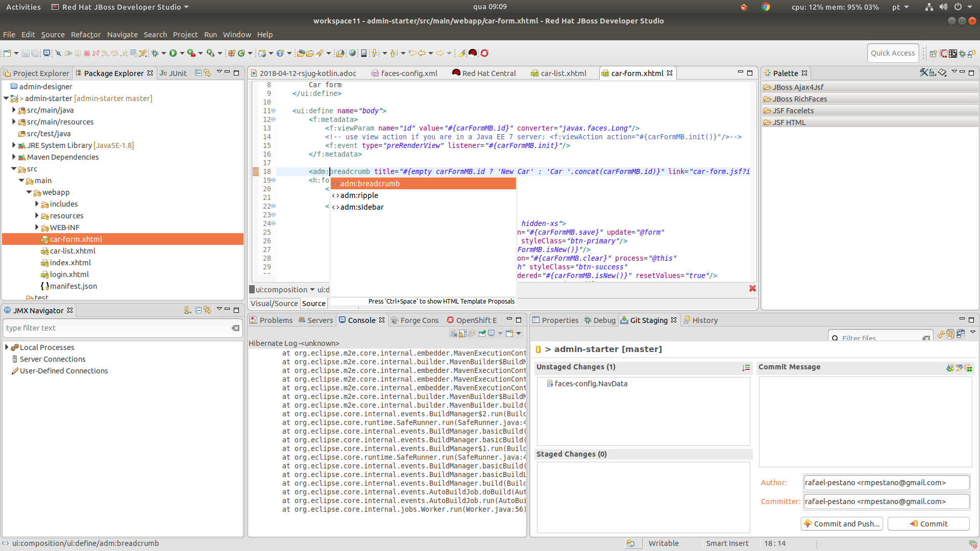Pin the Console view
980x551 pixels.
[482, 333]
